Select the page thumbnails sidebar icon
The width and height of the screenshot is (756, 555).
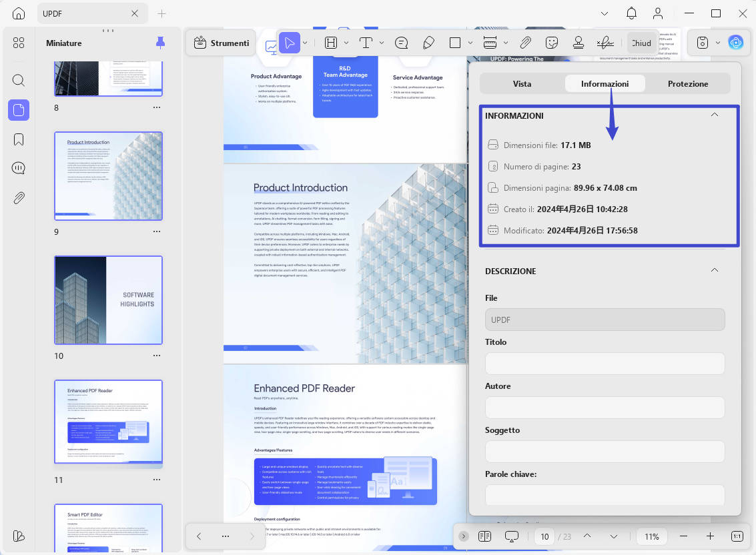coord(18,110)
